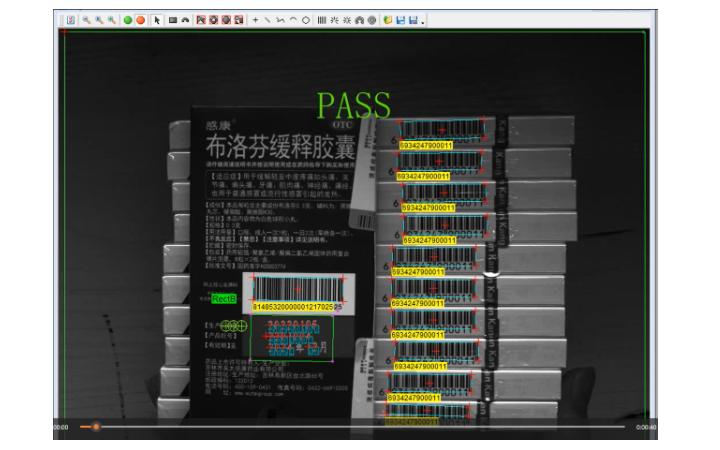720x450 pixels.
Task: Click the zoom in magnifier
Action: [x=112, y=20]
